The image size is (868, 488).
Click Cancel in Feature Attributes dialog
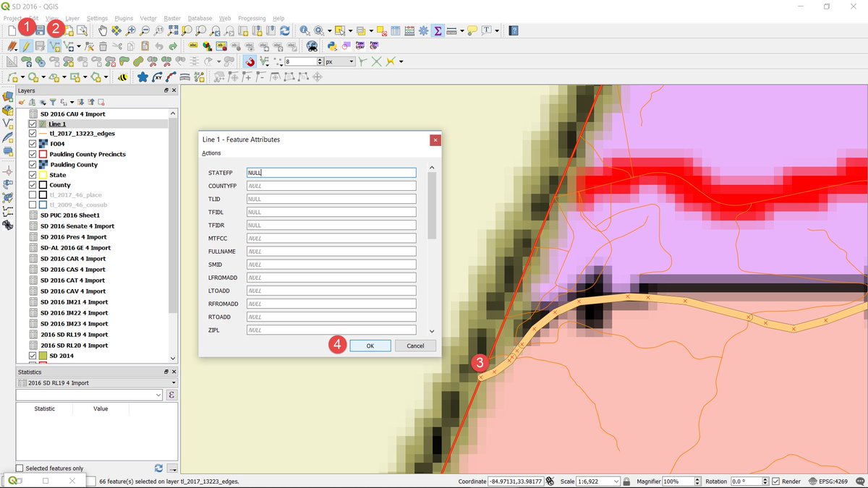415,346
